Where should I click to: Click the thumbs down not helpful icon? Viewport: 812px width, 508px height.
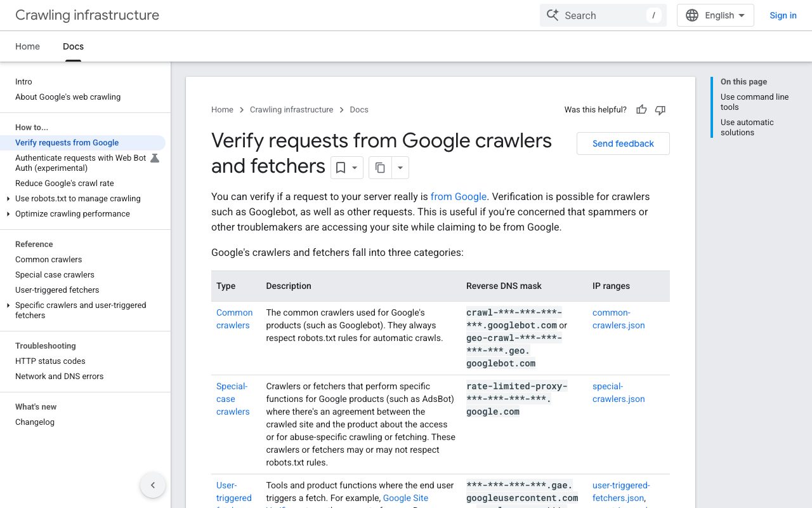660,110
